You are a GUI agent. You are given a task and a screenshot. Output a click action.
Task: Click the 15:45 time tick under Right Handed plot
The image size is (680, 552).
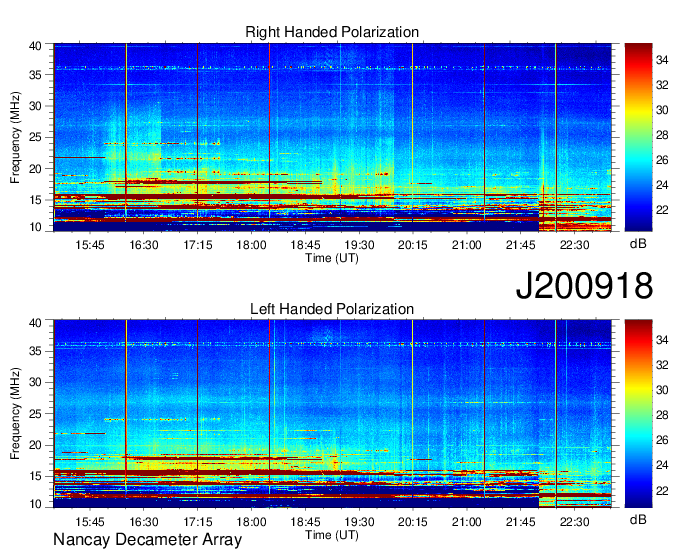click(90, 245)
